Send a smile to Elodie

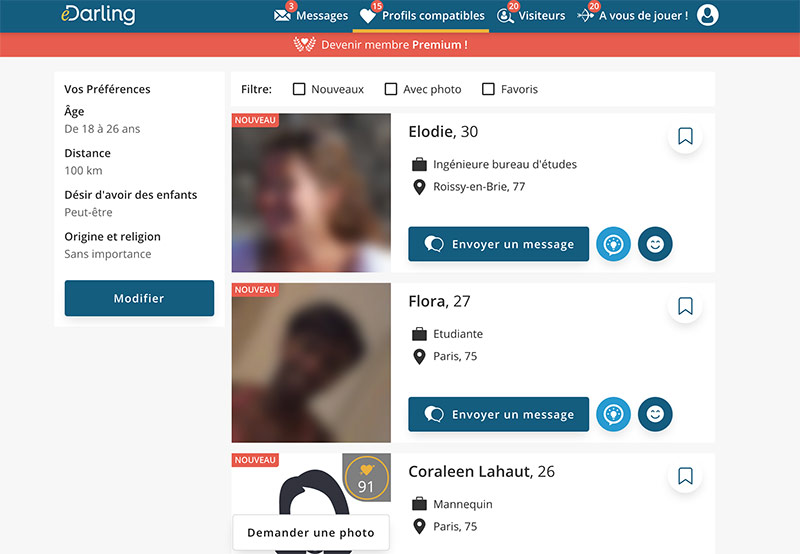[655, 244]
